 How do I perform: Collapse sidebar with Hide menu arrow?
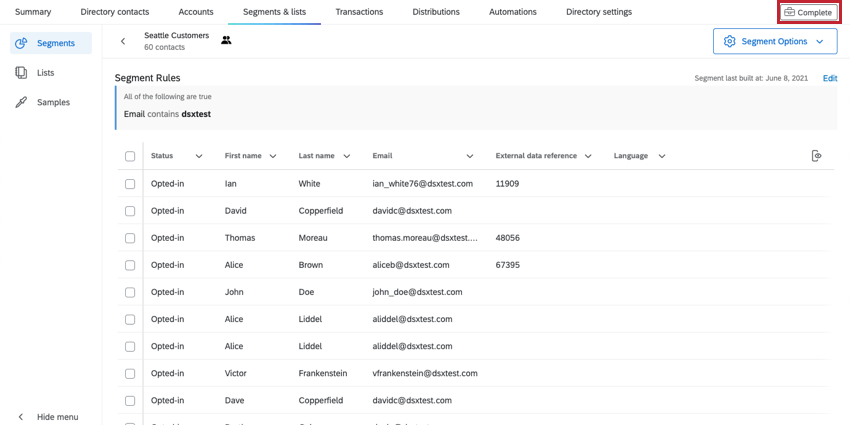(x=21, y=417)
